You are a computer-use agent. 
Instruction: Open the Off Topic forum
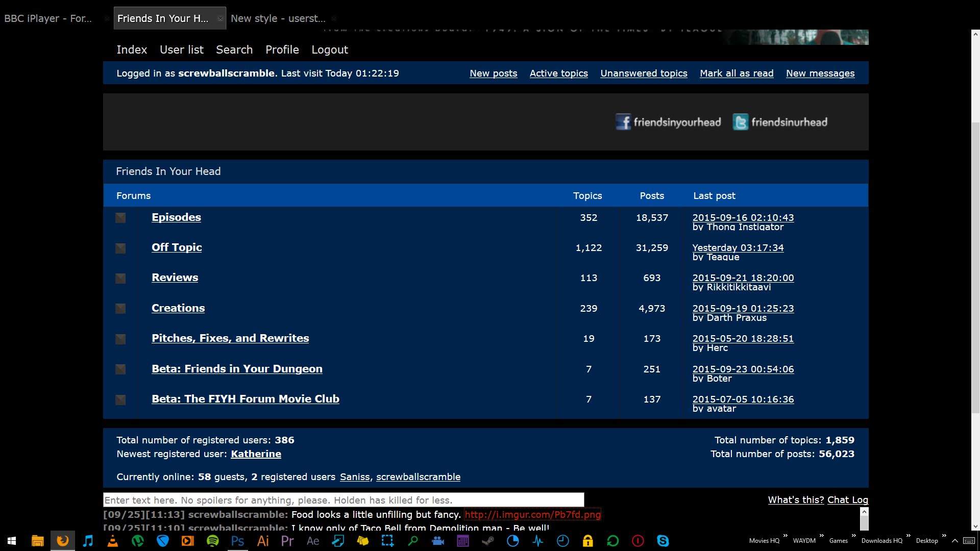point(177,247)
